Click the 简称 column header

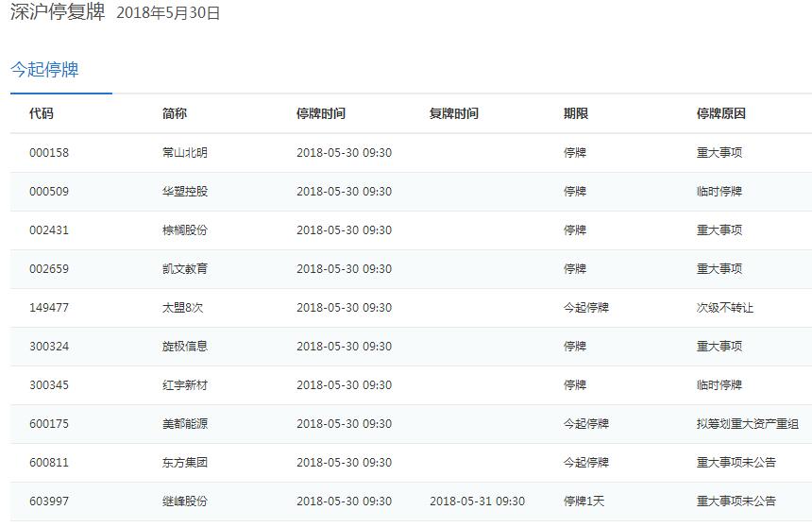(175, 113)
